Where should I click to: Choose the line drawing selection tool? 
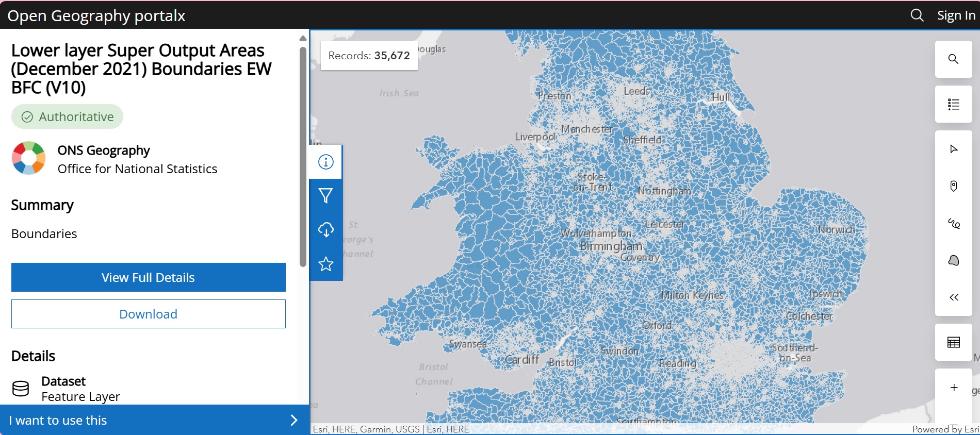(953, 223)
